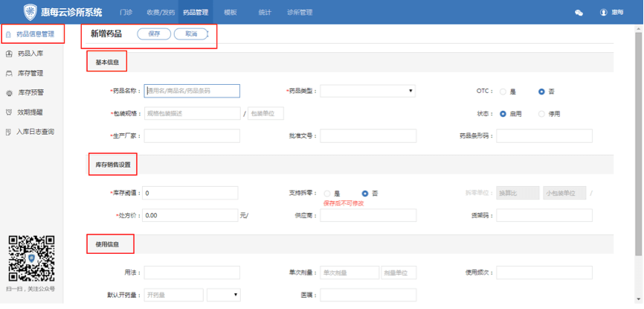
Task: Click the 库存管理 sidebar icon
Action: pos(9,73)
